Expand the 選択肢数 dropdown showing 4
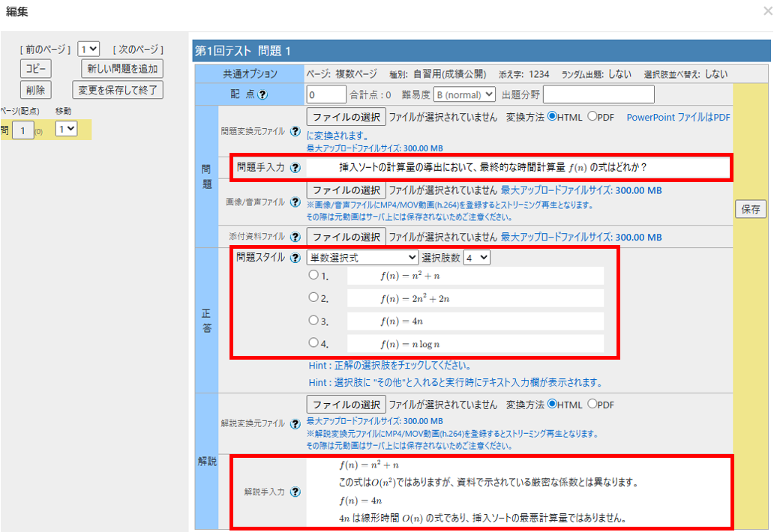The width and height of the screenshot is (774, 532). pyautogui.click(x=476, y=258)
